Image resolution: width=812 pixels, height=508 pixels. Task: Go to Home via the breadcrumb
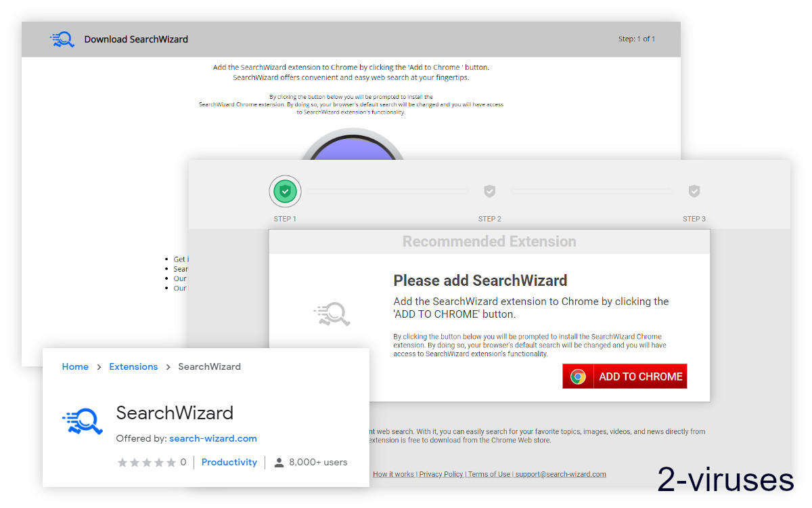[75, 366]
